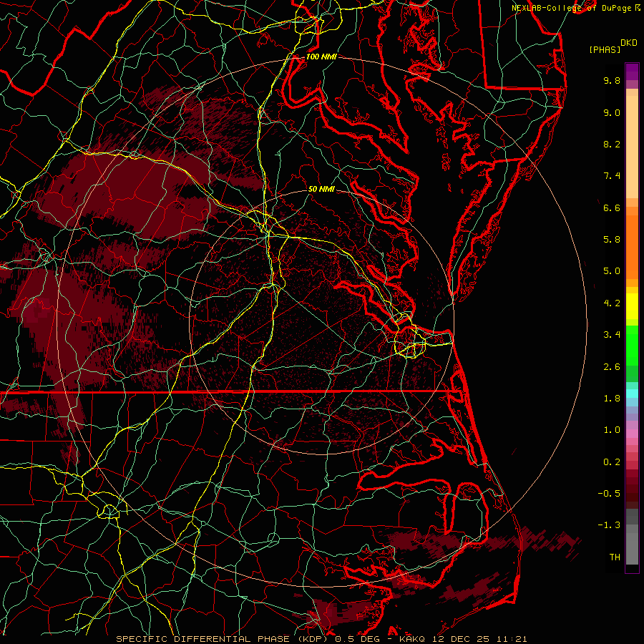This screenshot has height=644, width=644.
Task: Pick the pink segment of the color bar
Action: point(632,434)
